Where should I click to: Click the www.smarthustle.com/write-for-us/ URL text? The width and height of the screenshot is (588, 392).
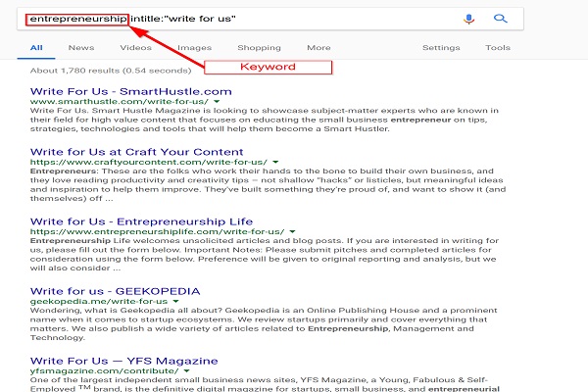pyautogui.click(x=120, y=102)
